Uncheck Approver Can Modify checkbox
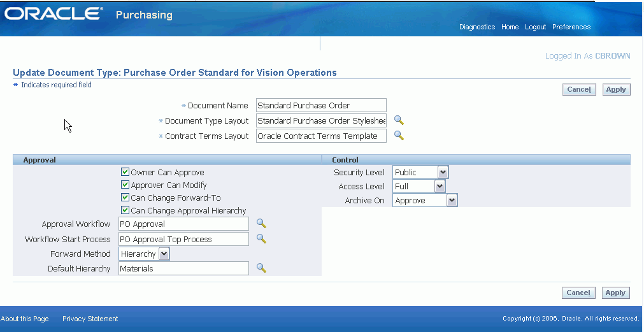This screenshot has width=644, height=332. tap(125, 185)
